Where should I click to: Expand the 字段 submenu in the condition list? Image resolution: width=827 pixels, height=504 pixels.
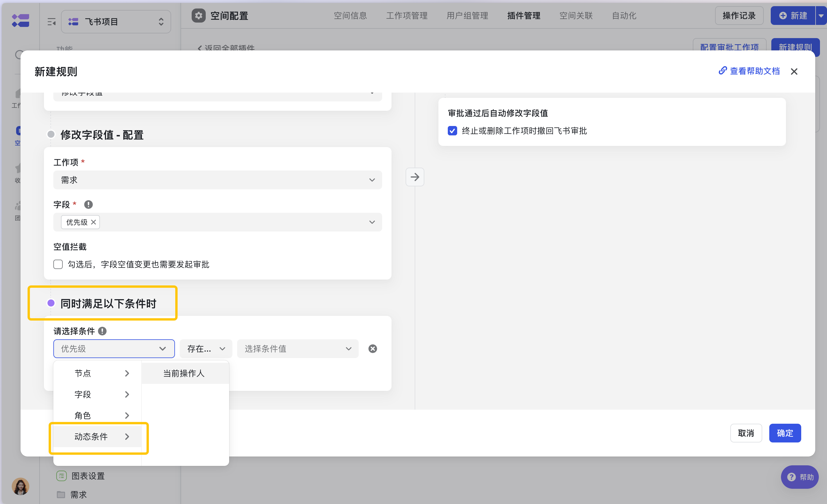[x=98, y=394]
